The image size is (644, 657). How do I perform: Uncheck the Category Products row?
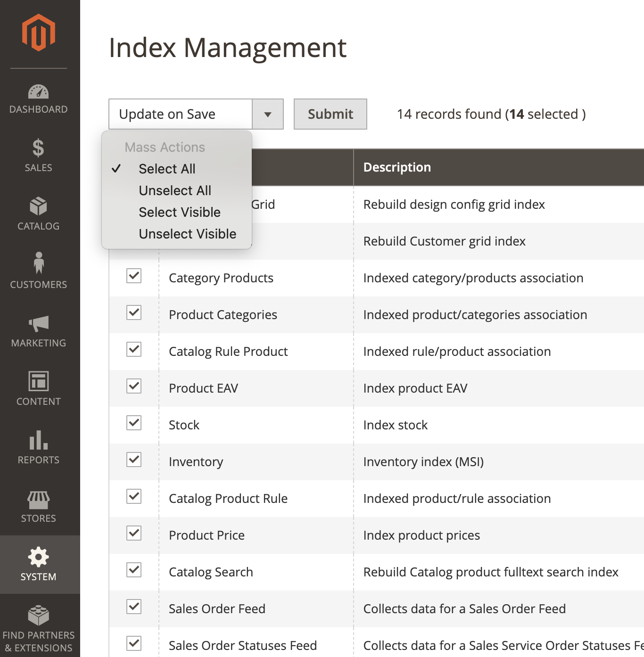click(x=133, y=276)
